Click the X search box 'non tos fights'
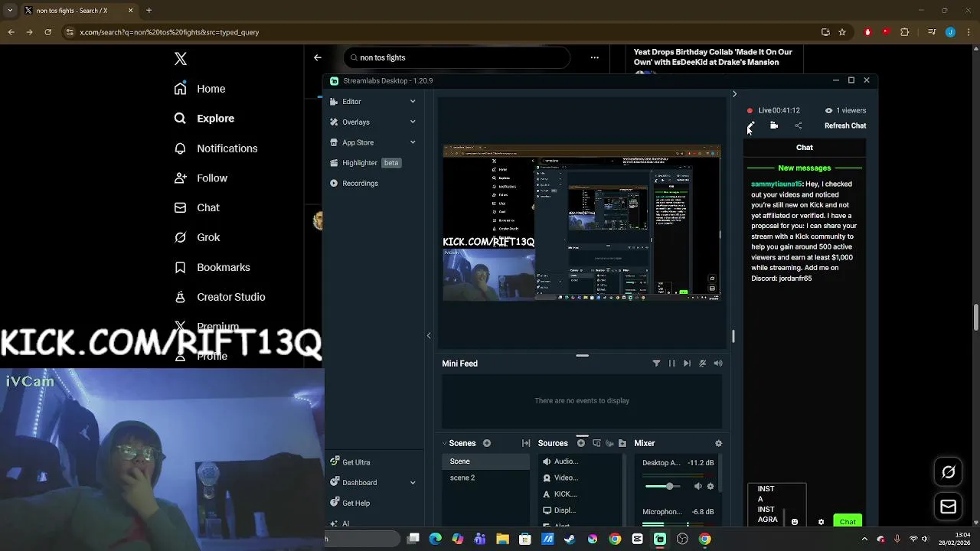The image size is (980, 551). (x=457, y=57)
